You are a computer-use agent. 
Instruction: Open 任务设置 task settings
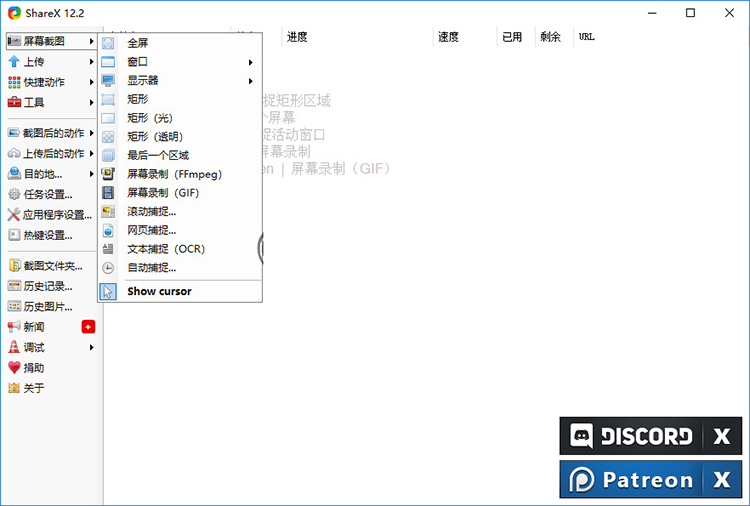(x=47, y=194)
